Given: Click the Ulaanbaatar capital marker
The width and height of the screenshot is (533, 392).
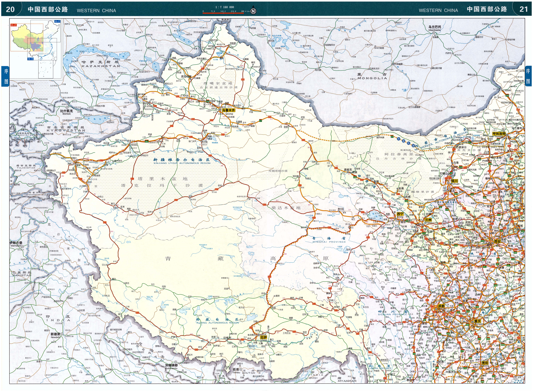Looking at the screenshot, I should pyautogui.click(x=434, y=33).
